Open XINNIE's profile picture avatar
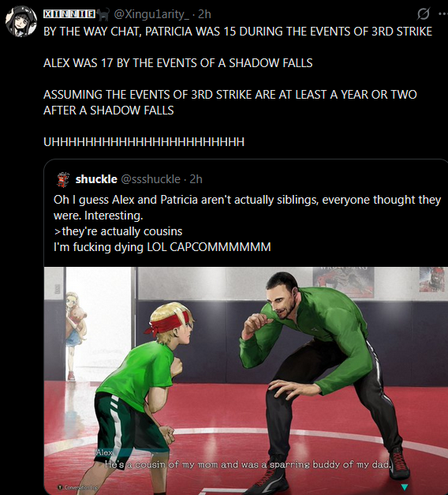 click(21, 21)
